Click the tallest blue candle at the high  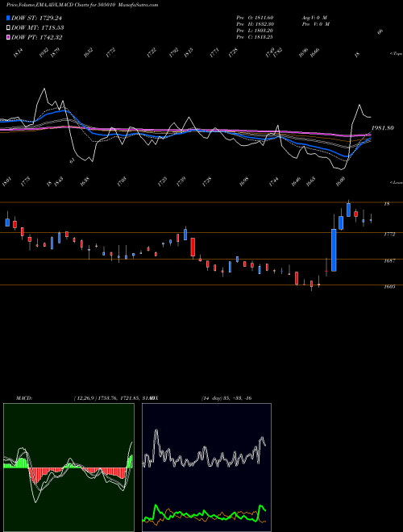click(x=348, y=210)
